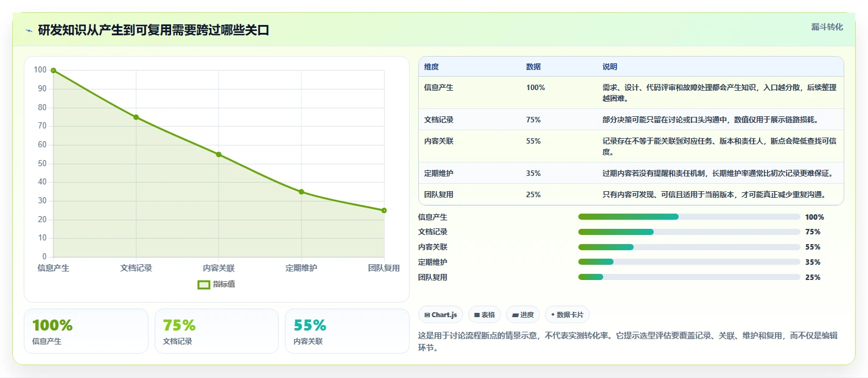This screenshot has width=868, height=378.
Task: Click the 100% 信息产生 data card
Action: click(x=86, y=331)
